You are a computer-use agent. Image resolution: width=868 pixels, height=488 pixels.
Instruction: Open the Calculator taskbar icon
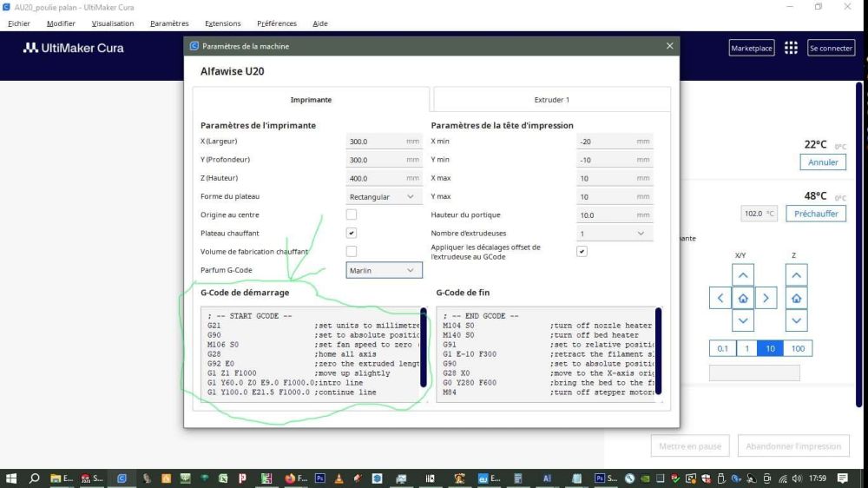pyautogui.click(x=518, y=478)
